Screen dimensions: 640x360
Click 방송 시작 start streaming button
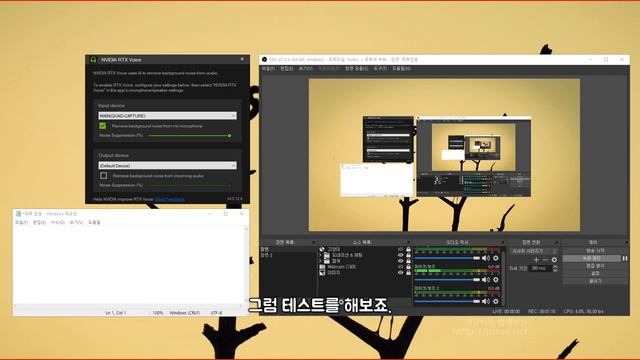click(595, 251)
